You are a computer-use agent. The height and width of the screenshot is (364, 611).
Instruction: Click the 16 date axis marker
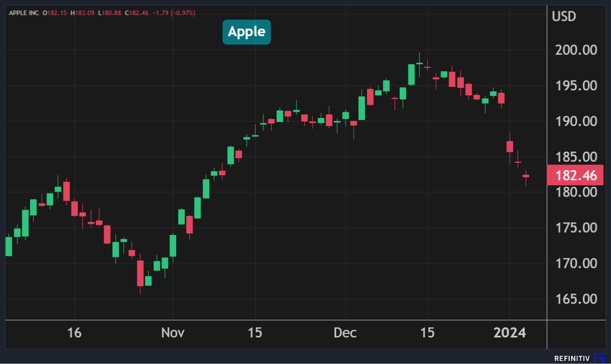(x=74, y=333)
